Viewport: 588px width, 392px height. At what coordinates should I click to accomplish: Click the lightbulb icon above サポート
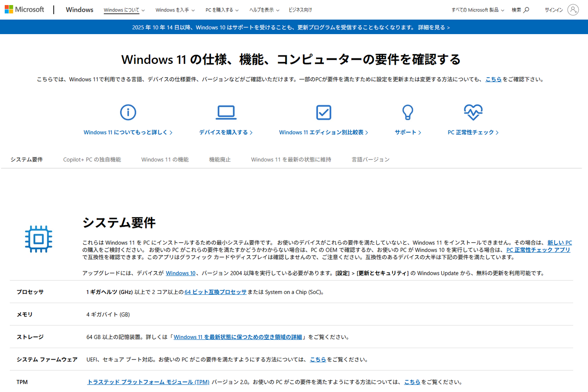(x=408, y=113)
